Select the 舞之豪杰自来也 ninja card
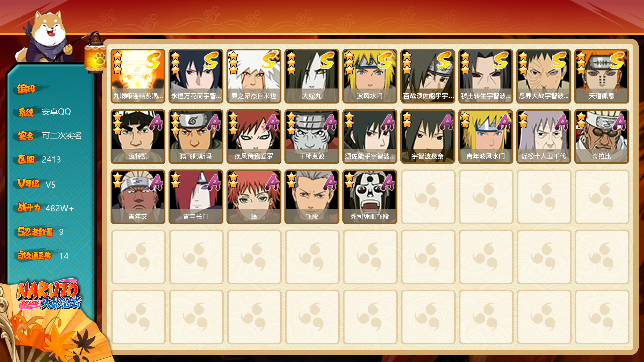The image size is (644, 362). [x=254, y=76]
